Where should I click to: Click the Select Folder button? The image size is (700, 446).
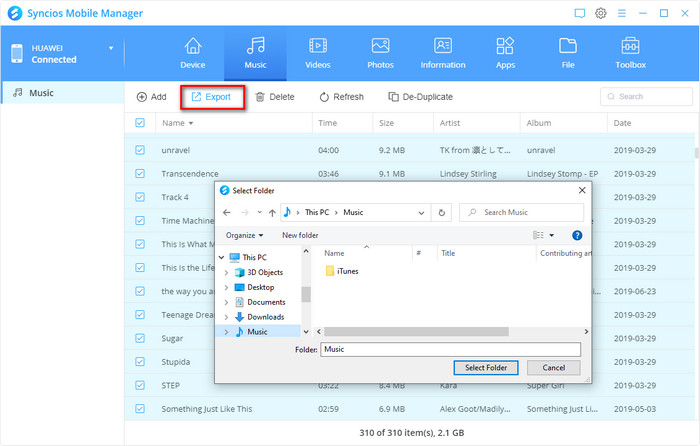pos(486,368)
